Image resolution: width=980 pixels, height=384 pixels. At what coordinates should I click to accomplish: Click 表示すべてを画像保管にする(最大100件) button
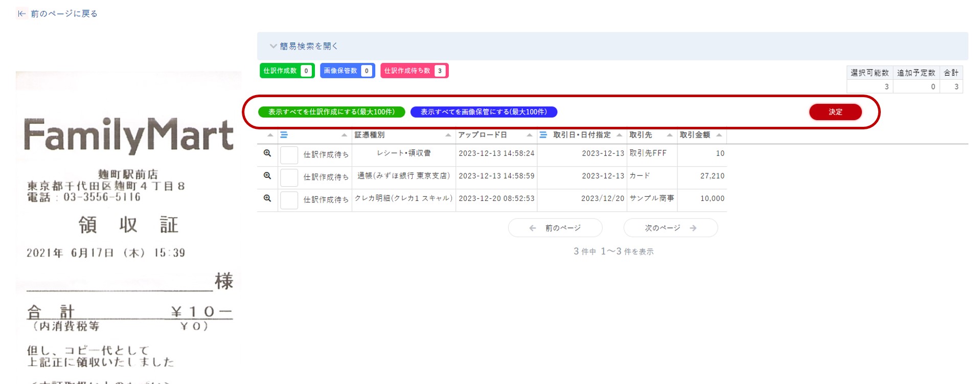click(484, 112)
